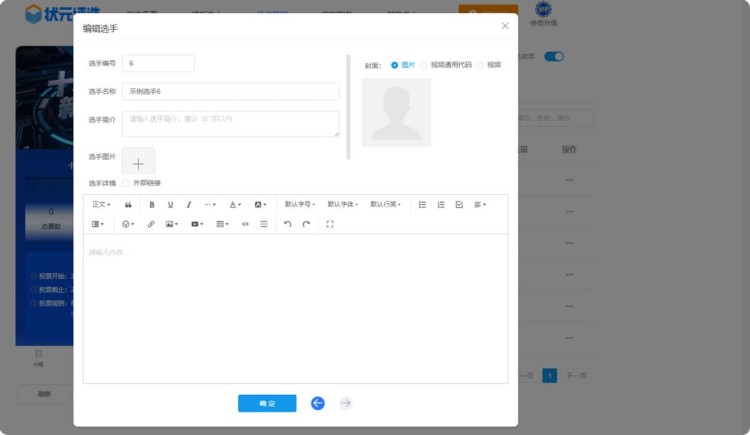Open the text color picker dropdown
Viewport: 750px width, 435px height.
pos(235,205)
